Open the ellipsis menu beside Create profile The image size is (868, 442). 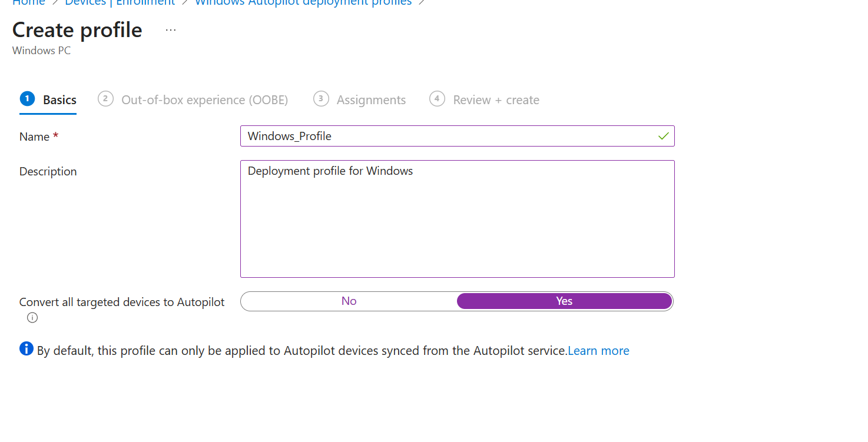(x=171, y=31)
